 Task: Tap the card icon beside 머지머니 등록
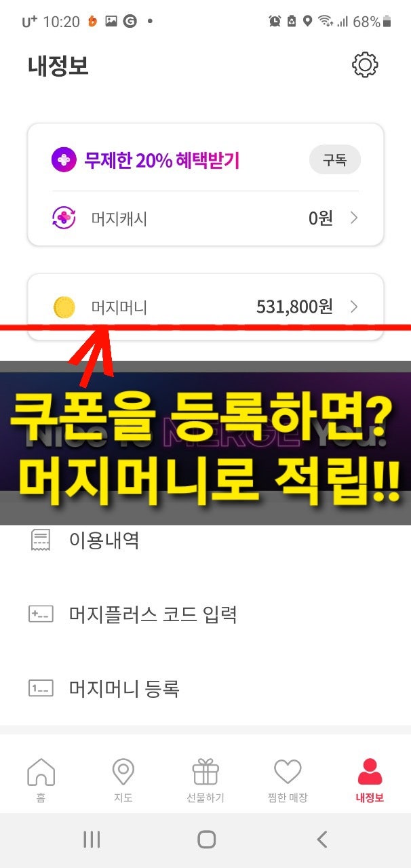[x=40, y=688]
